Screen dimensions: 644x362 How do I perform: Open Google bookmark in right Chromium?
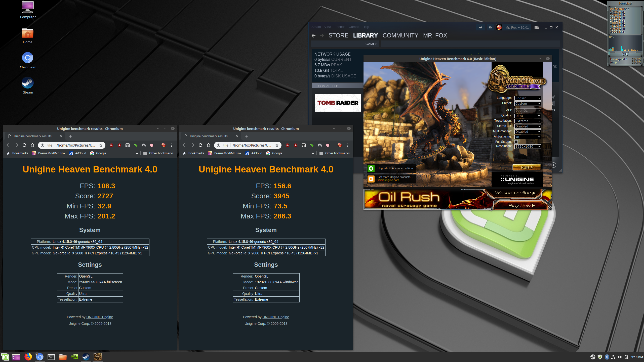[274, 153]
